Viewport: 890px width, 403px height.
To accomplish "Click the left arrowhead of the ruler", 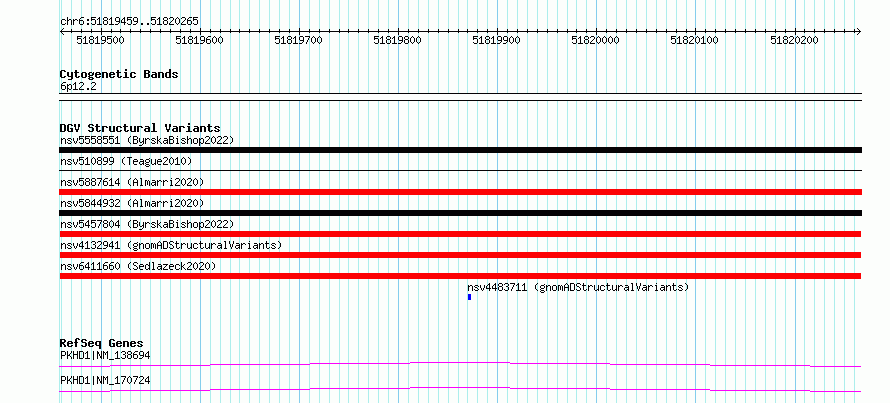I will point(62,31).
